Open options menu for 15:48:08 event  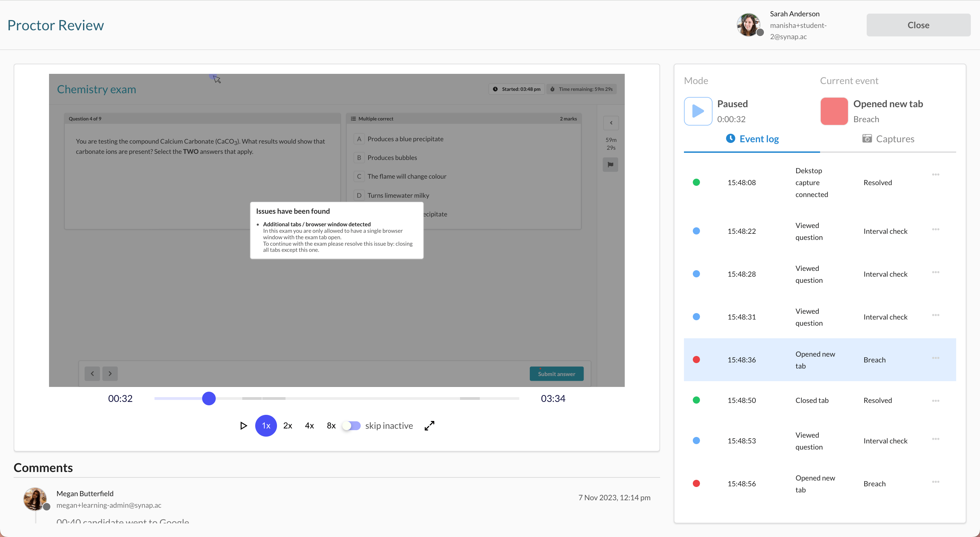935,175
